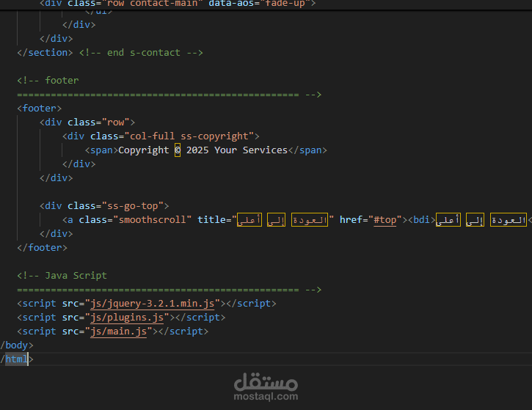Viewport: 532px width, 410px height.
Task: Click the ss-go-top class attribute value
Action: (x=135, y=206)
